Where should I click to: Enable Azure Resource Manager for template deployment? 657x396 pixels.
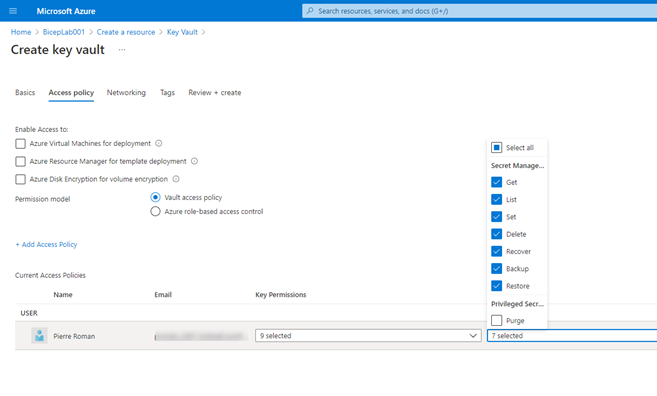[21, 161]
